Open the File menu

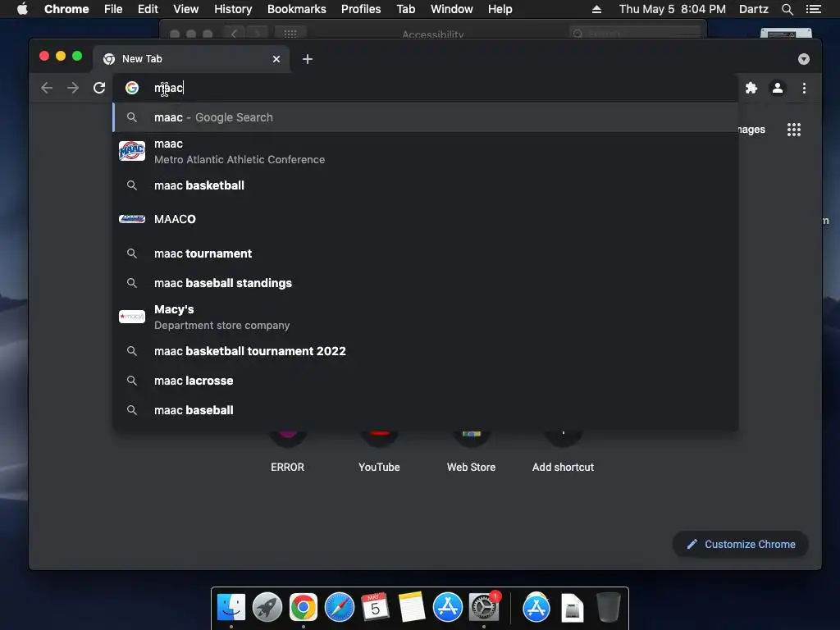point(113,9)
